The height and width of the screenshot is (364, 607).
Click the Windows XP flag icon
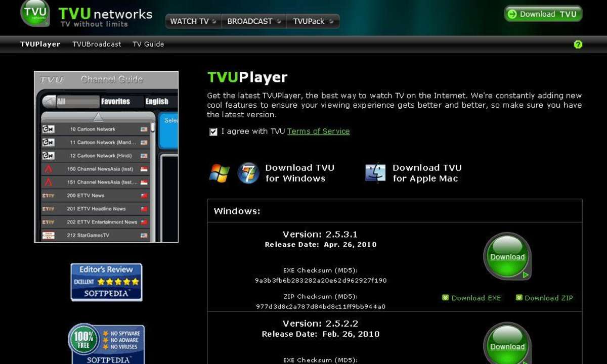[x=219, y=173]
